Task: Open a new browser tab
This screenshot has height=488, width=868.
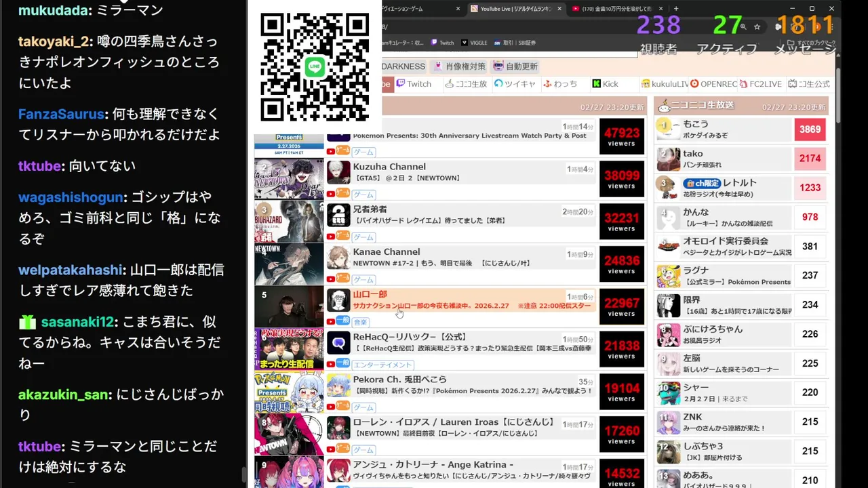Action: 676,9
